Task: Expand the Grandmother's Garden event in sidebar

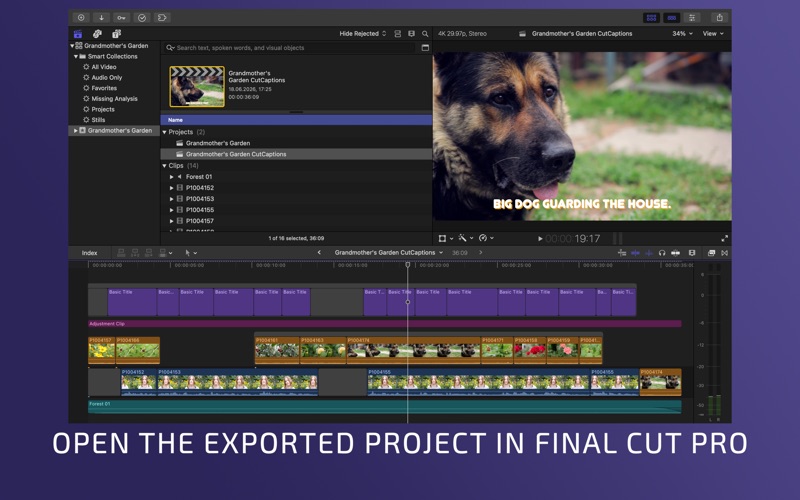Action: click(76, 131)
